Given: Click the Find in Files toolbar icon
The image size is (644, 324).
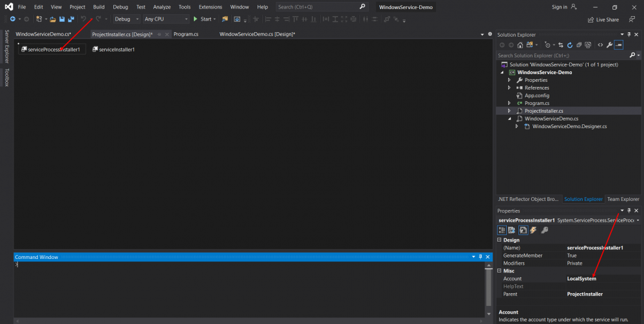Looking at the screenshot, I should 225,19.
